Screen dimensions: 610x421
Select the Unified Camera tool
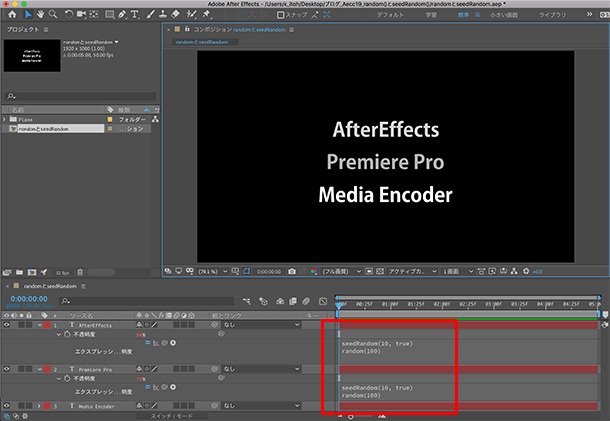[81, 14]
